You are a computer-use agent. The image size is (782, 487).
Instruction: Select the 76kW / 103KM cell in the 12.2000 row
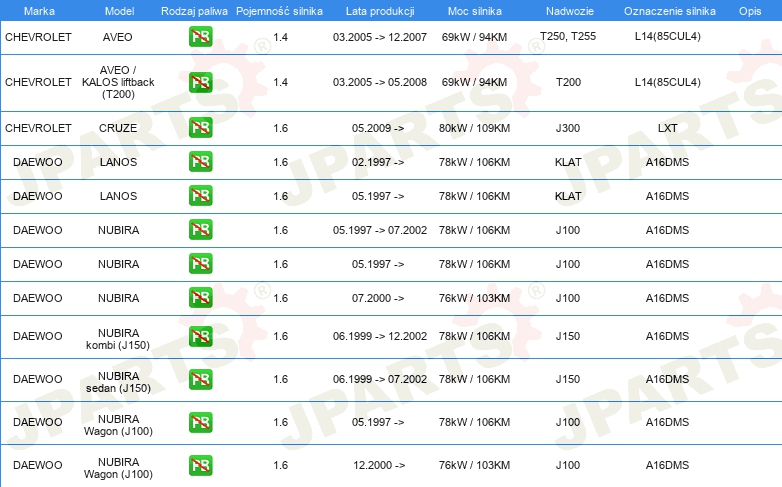(474, 465)
